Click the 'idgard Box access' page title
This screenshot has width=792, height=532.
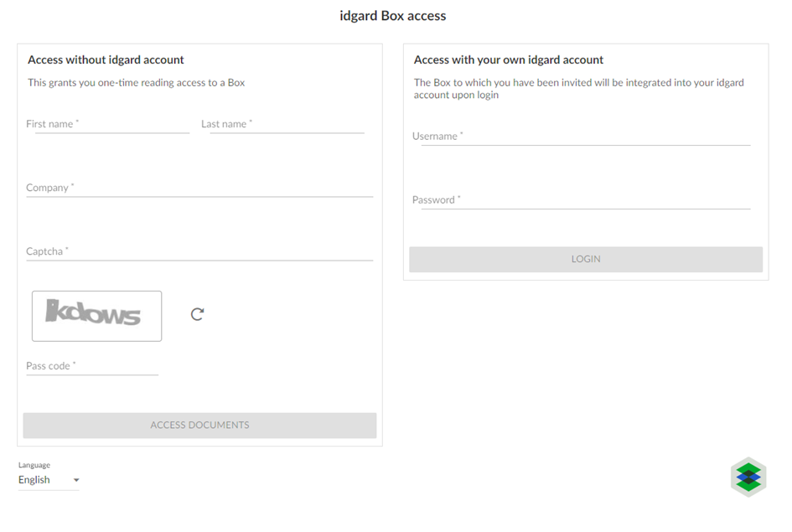point(393,16)
